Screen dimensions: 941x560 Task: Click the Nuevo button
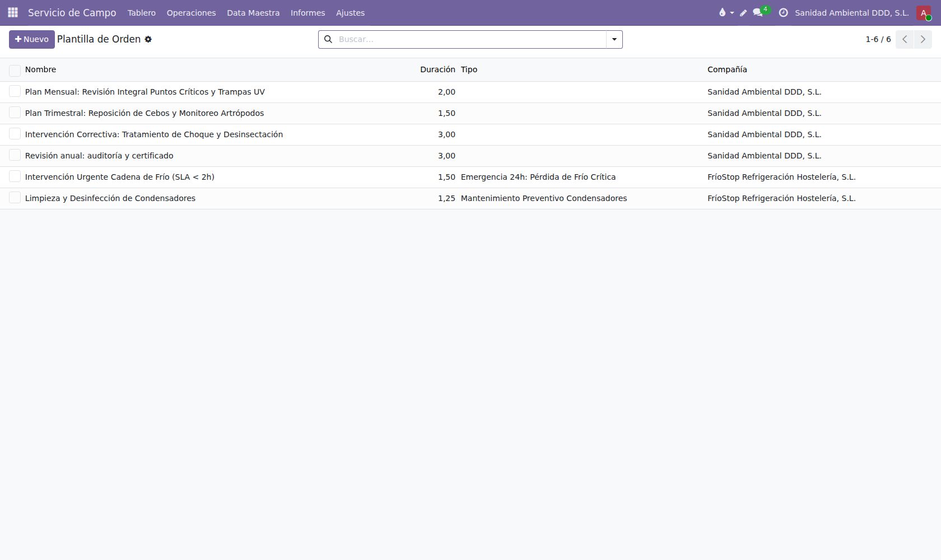click(32, 39)
